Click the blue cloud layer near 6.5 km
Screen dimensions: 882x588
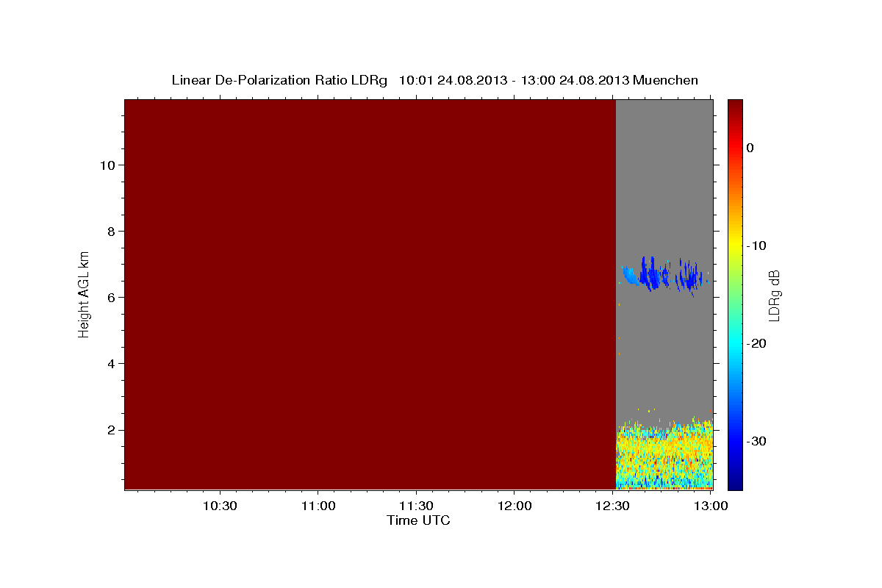(665, 276)
